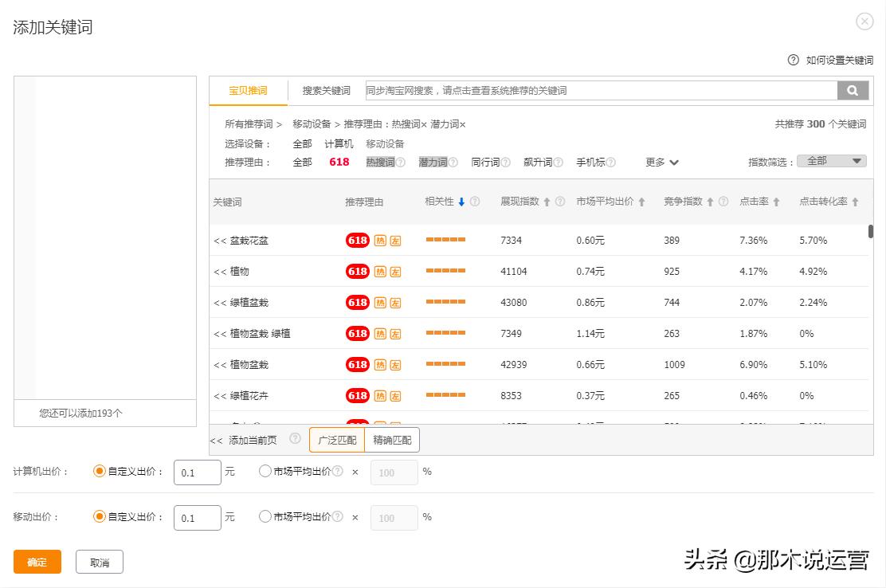Select 全部 under 推荐理由
The height and width of the screenshot is (588, 886).
click(302, 162)
